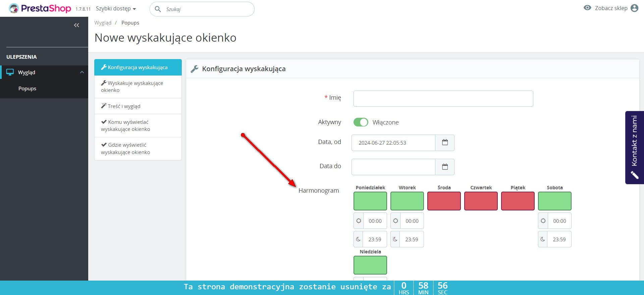Click the version number 1.7.8.11
Image resolution: width=644 pixels, height=295 pixels.
[83, 9]
